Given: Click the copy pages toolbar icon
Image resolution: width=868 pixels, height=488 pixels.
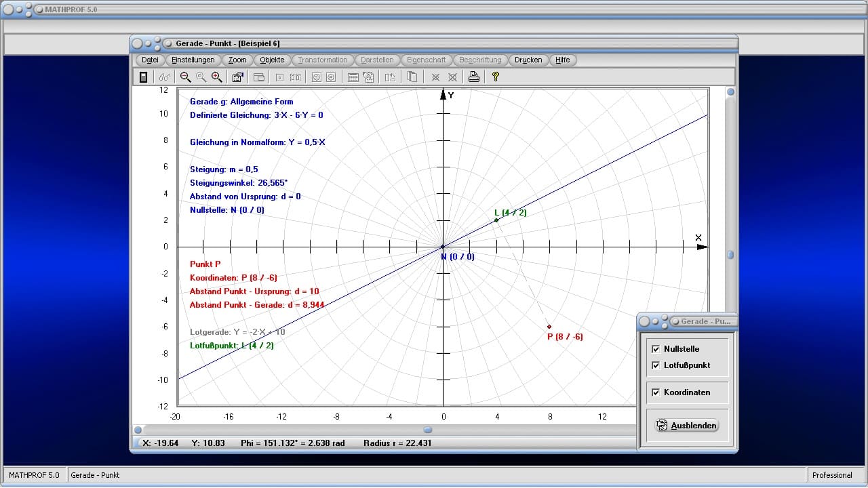Looking at the screenshot, I should point(412,77).
